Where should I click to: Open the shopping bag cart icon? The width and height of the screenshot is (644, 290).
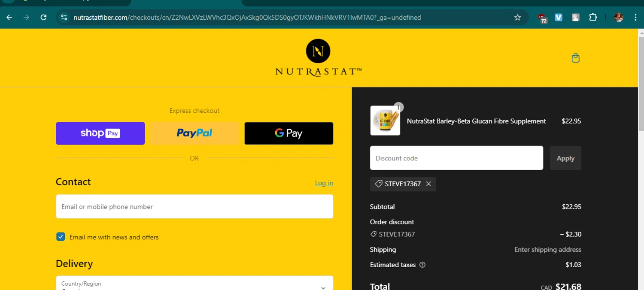tap(576, 58)
